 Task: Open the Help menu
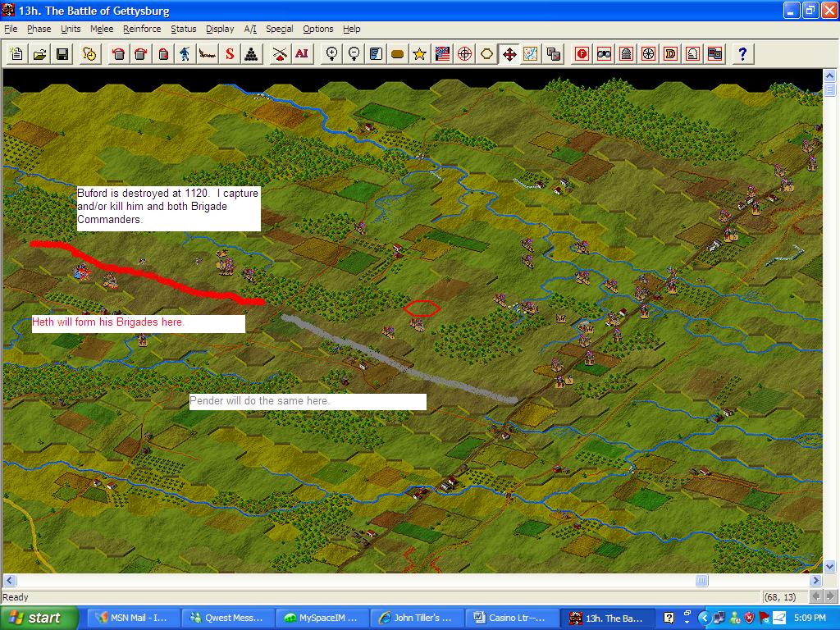click(351, 29)
